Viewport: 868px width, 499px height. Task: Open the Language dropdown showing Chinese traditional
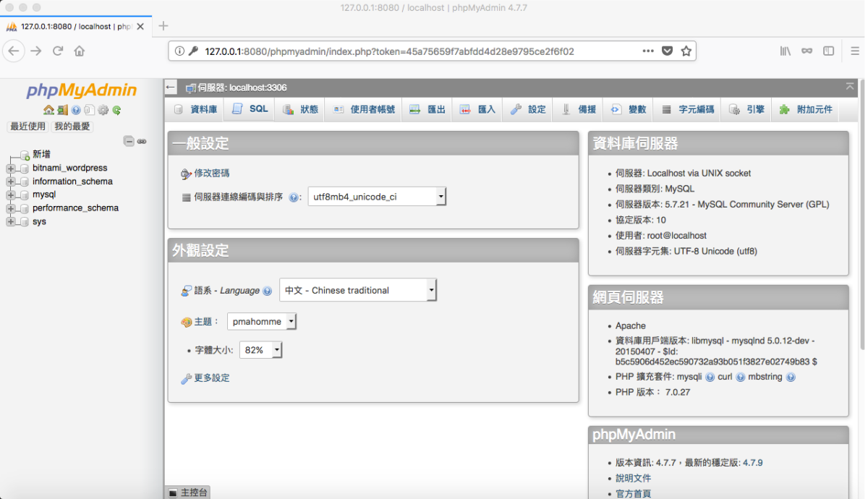(x=358, y=290)
